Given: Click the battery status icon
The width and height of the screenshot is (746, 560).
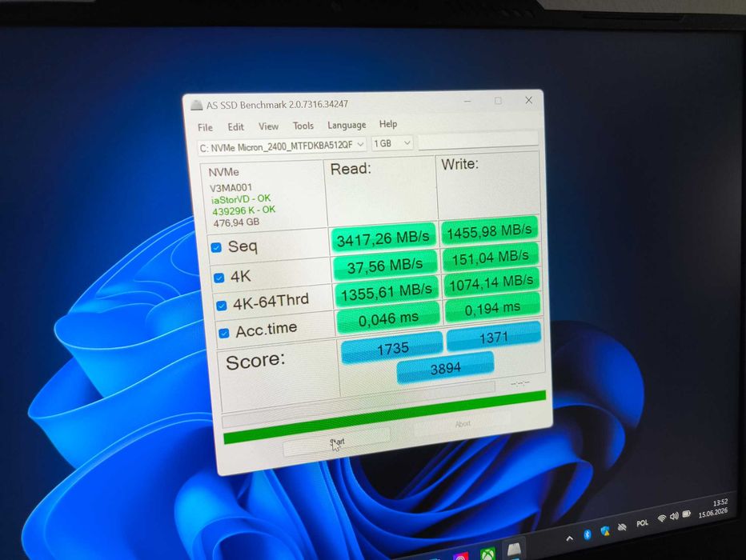Looking at the screenshot, I should (x=687, y=514).
